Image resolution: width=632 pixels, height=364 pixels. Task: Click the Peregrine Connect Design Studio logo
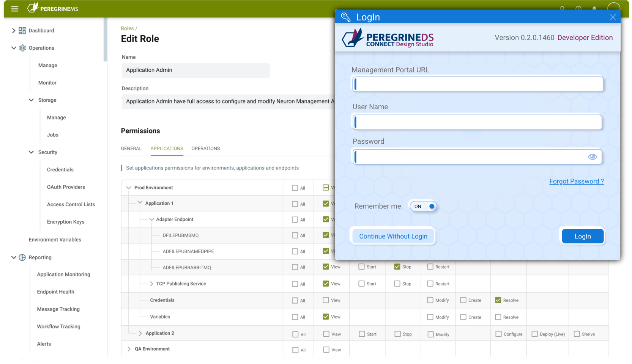click(388, 38)
